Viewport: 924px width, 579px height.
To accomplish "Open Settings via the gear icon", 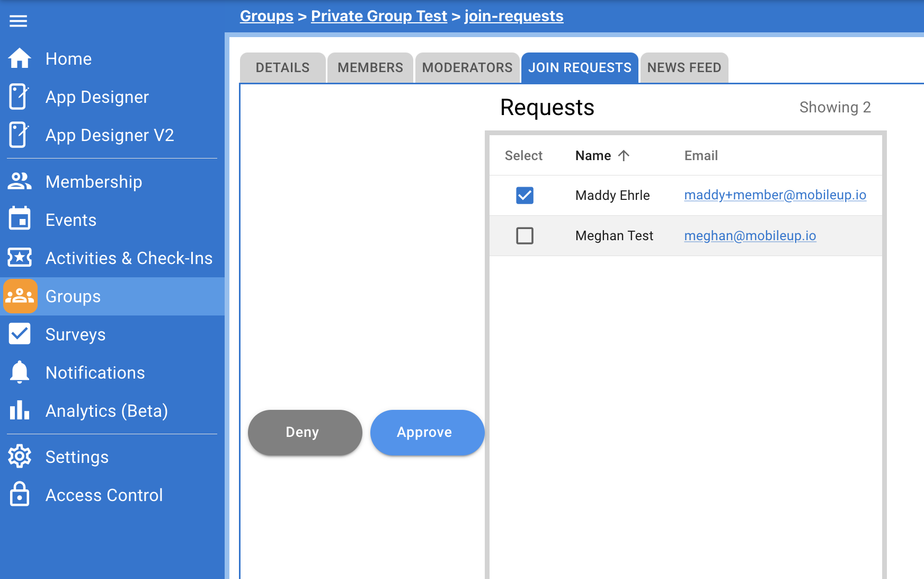I will coord(20,457).
